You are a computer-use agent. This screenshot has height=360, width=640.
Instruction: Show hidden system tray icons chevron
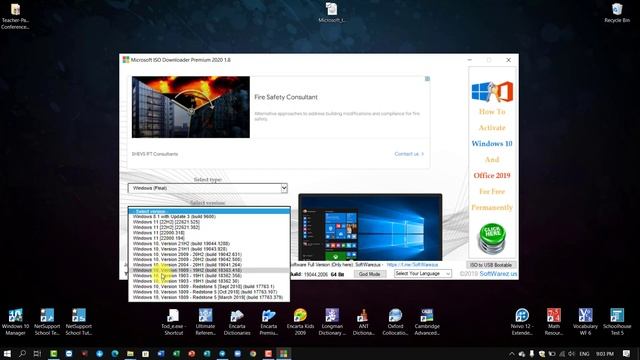point(511,353)
